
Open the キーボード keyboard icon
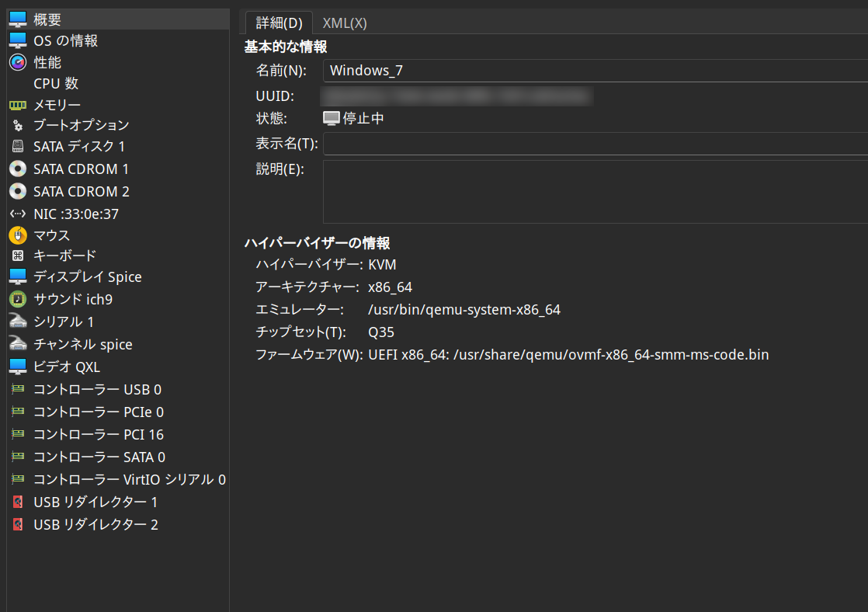tap(18, 256)
